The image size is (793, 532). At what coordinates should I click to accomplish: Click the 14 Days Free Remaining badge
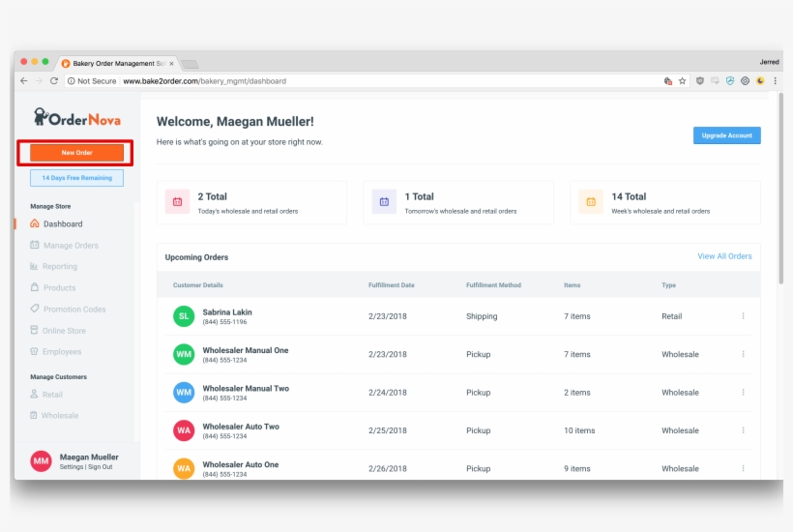(76, 178)
